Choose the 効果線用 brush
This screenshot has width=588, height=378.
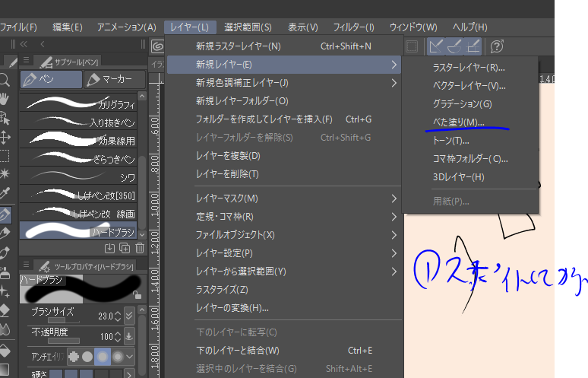78,139
